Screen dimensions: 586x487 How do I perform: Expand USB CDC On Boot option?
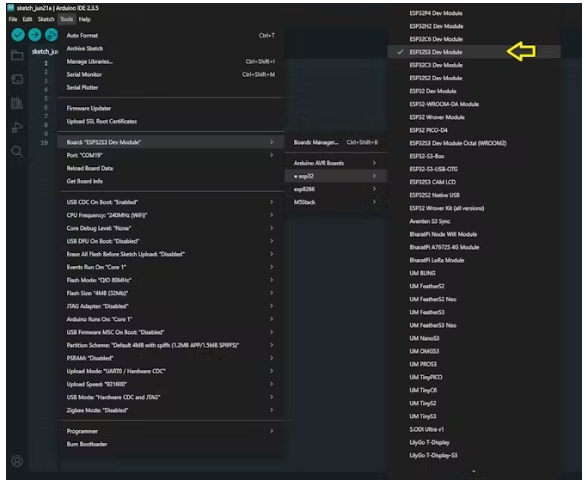click(170, 202)
